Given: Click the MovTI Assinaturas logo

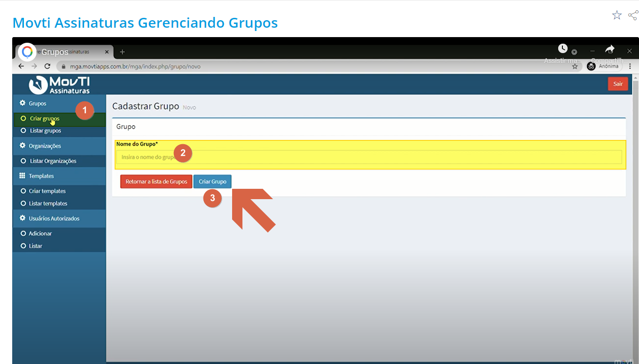Looking at the screenshot, I should 59,85.
